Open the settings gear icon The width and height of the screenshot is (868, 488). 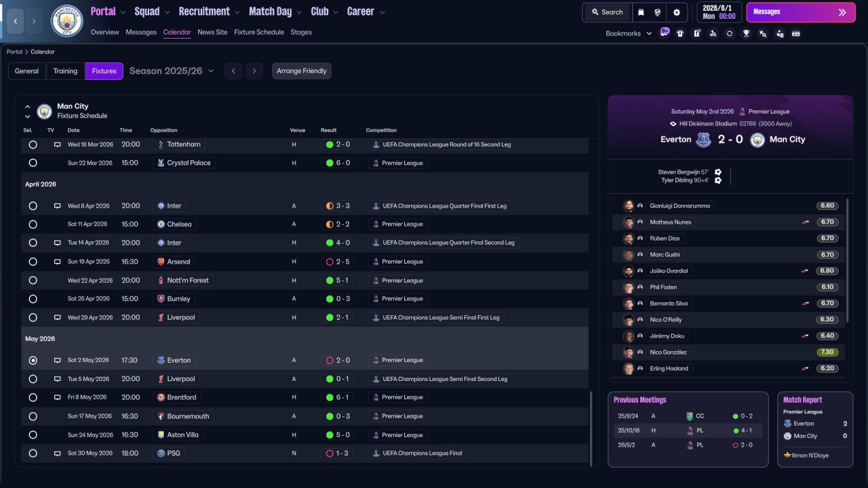pyautogui.click(x=677, y=12)
